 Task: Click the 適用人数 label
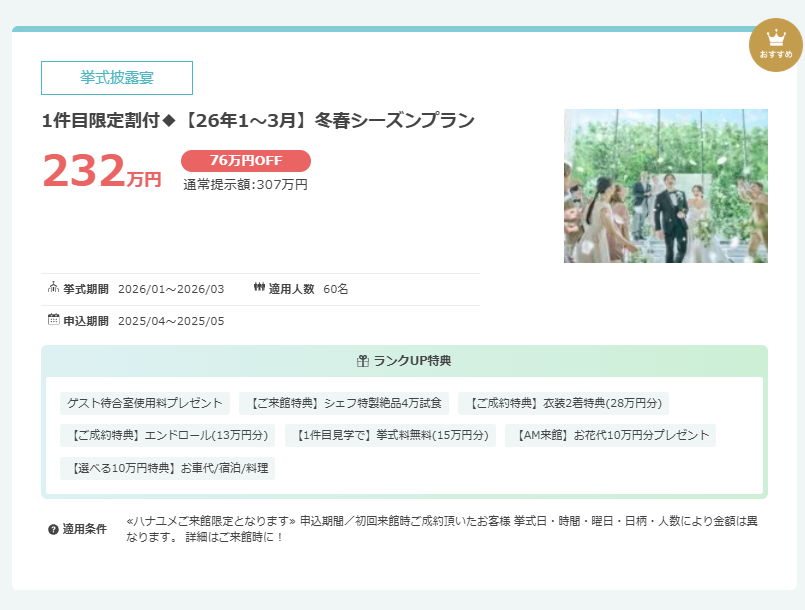(292, 289)
